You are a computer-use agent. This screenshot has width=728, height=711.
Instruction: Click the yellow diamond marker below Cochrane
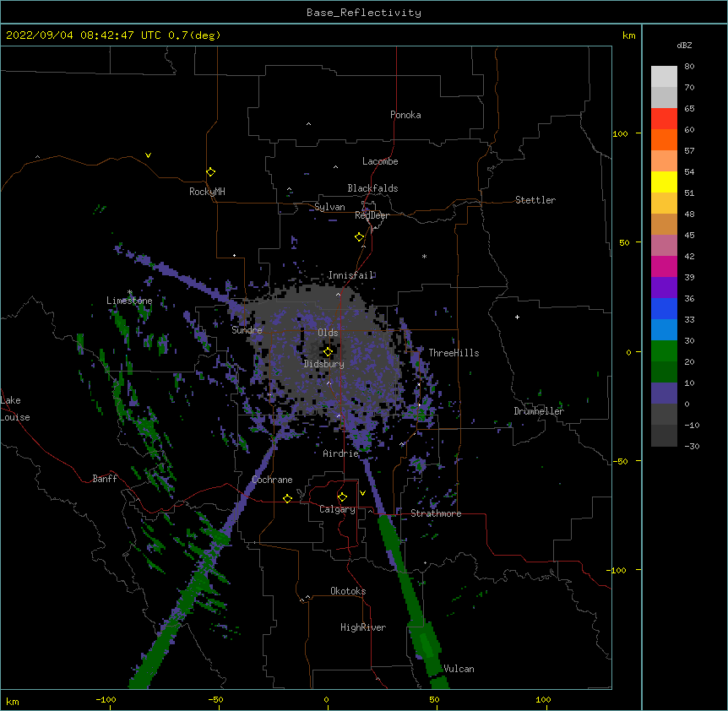(x=287, y=498)
